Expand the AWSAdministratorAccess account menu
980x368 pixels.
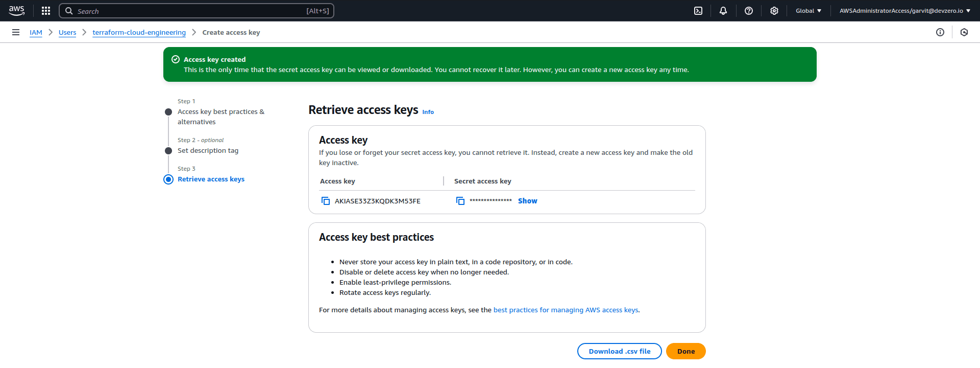click(905, 11)
